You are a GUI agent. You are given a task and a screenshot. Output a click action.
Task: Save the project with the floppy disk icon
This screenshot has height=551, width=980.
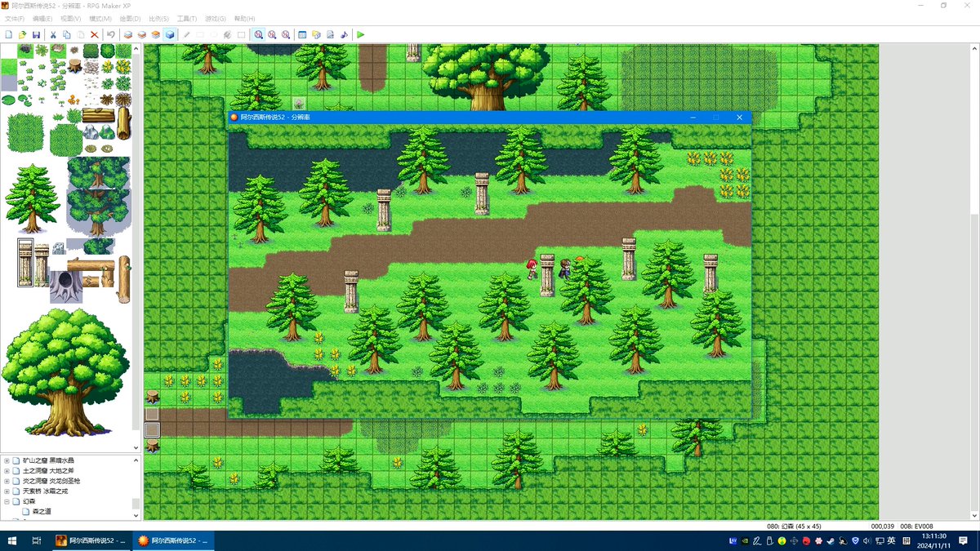pyautogui.click(x=36, y=35)
